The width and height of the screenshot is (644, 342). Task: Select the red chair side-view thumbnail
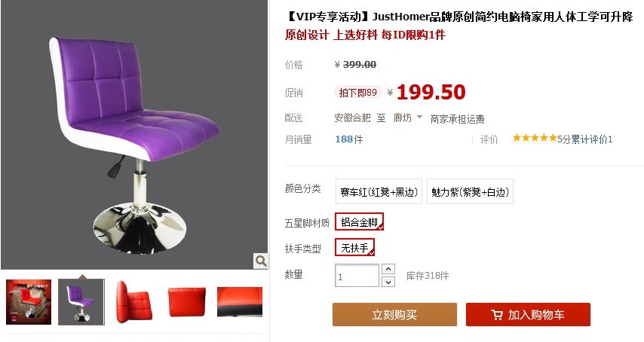tap(134, 302)
